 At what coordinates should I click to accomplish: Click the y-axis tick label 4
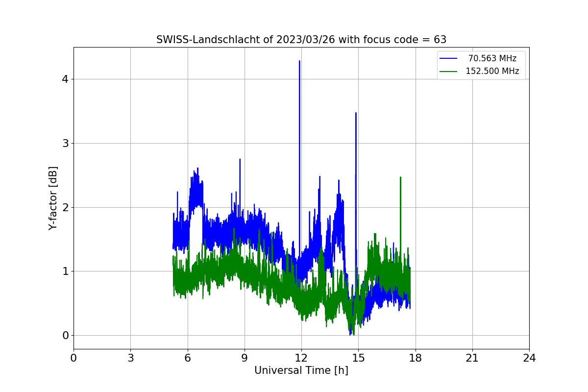(65, 79)
